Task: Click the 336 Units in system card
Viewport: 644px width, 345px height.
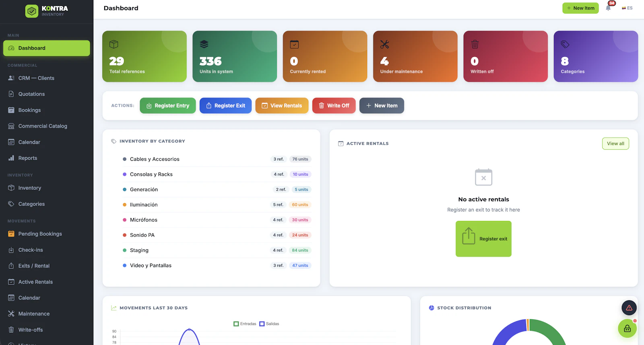Action: (235, 56)
